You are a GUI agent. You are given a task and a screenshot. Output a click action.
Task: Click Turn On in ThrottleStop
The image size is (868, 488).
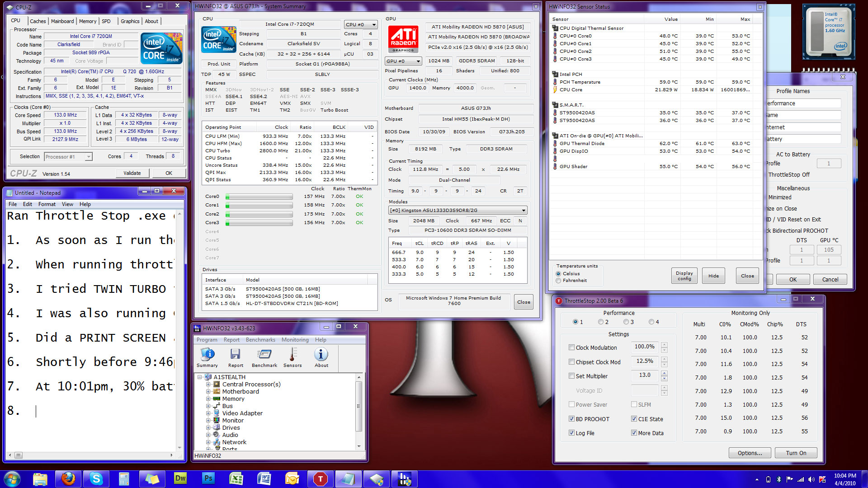(x=796, y=453)
